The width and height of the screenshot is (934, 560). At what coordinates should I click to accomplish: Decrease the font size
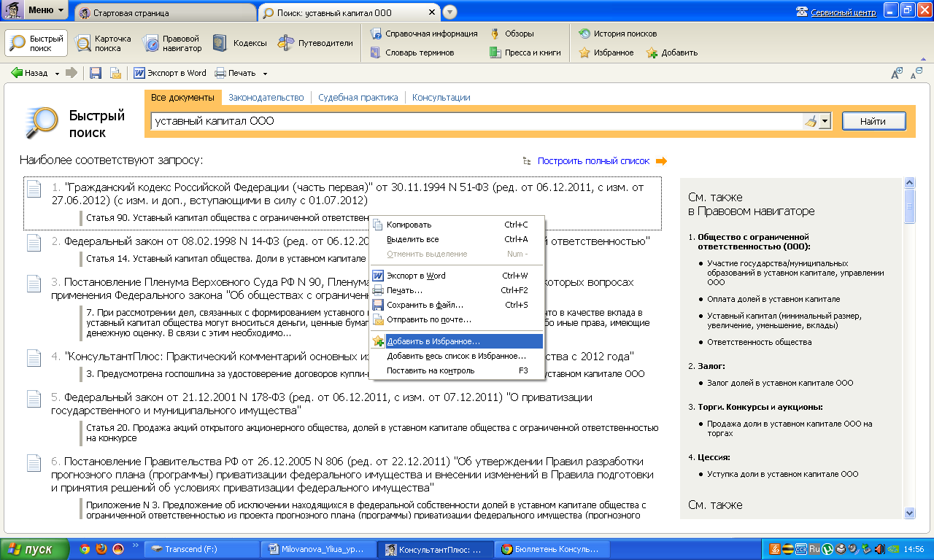pos(917,73)
